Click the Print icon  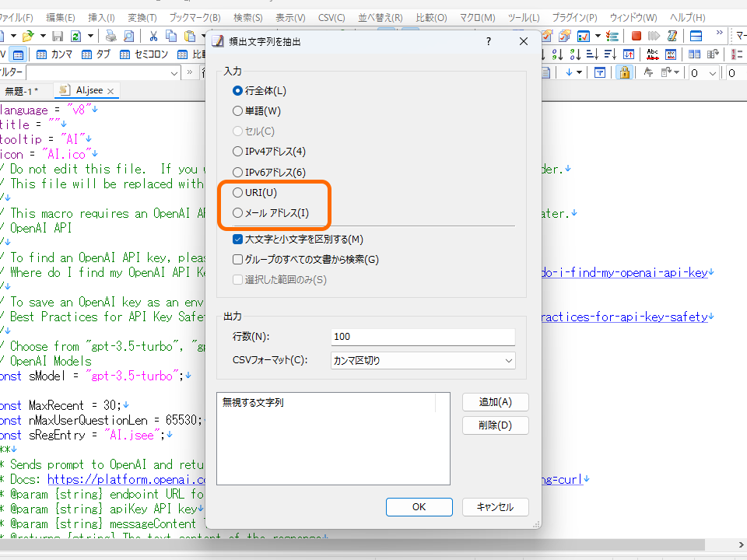coord(110,36)
